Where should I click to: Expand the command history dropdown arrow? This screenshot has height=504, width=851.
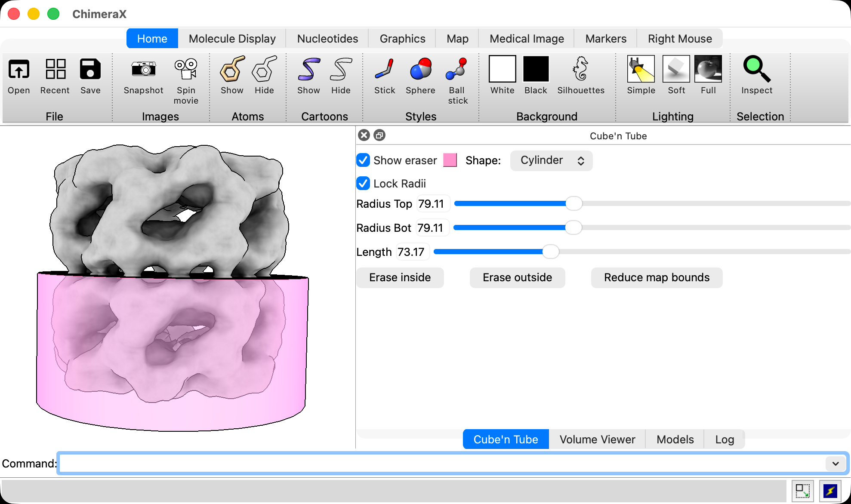(836, 464)
